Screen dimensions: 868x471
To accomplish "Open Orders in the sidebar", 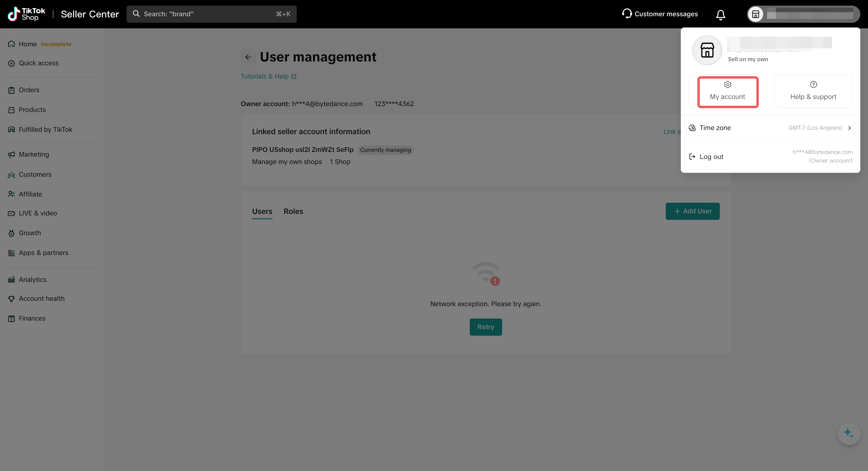I will point(29,90).
